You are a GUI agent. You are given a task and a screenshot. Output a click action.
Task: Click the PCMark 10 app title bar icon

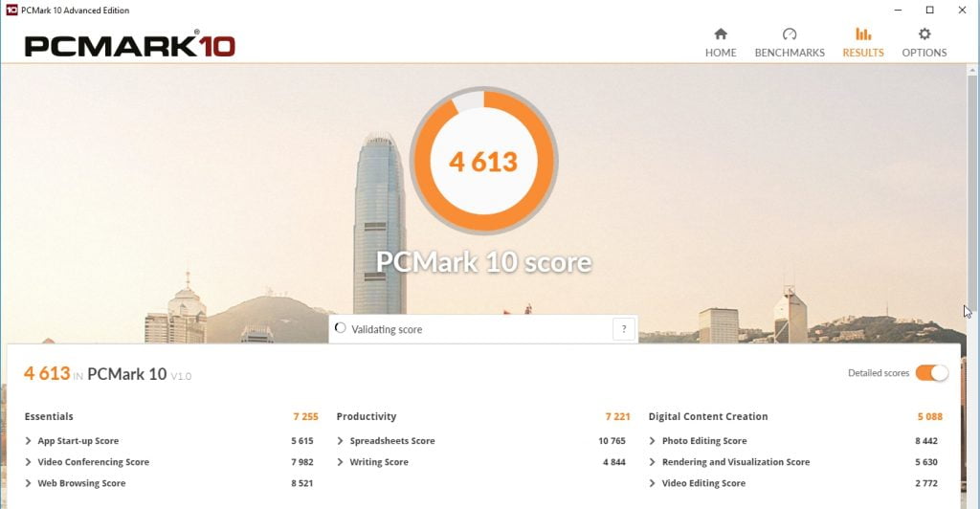pos(11,10)
